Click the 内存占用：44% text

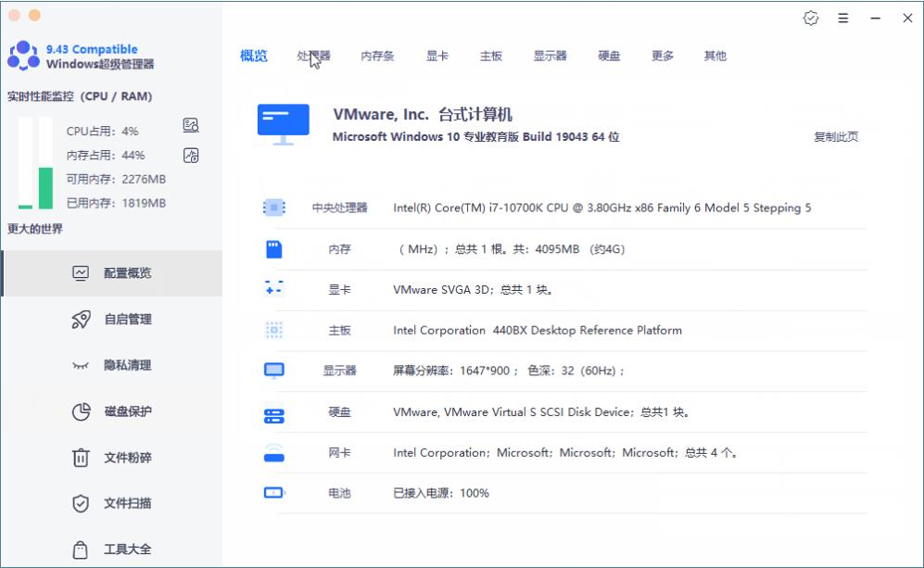[x=106, y=156]
